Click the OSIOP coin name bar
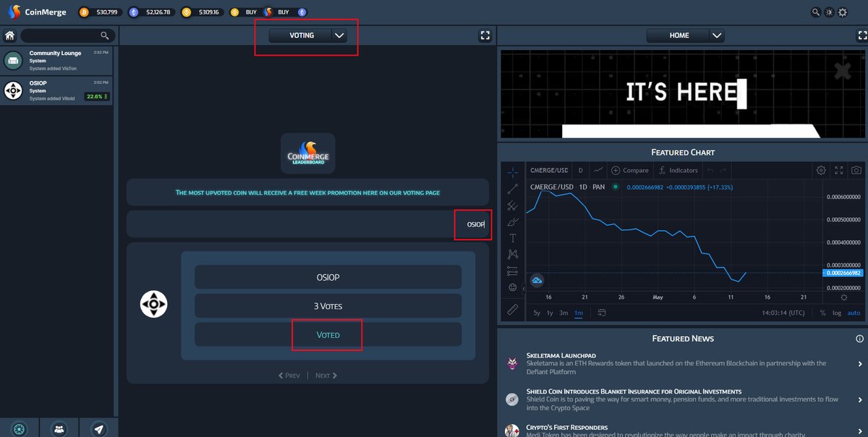The width and height of the screenshot is (868, 437). coord(328,277)
